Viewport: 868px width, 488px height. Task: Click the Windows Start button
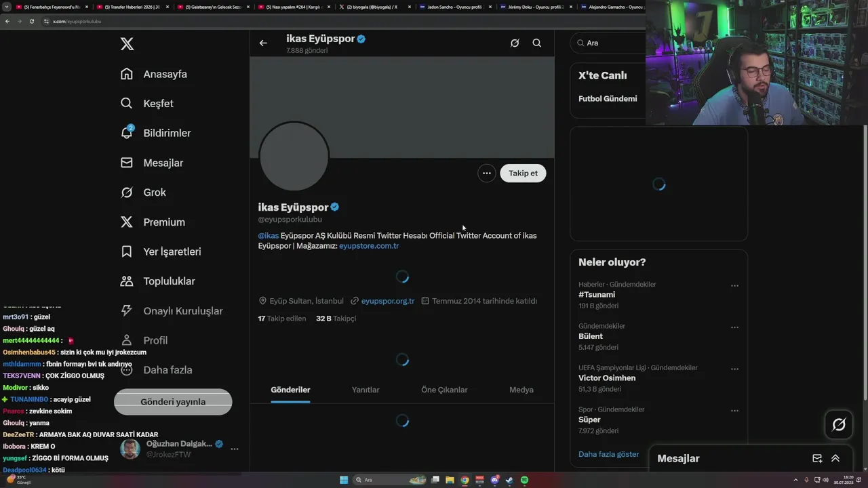point(344,480)
